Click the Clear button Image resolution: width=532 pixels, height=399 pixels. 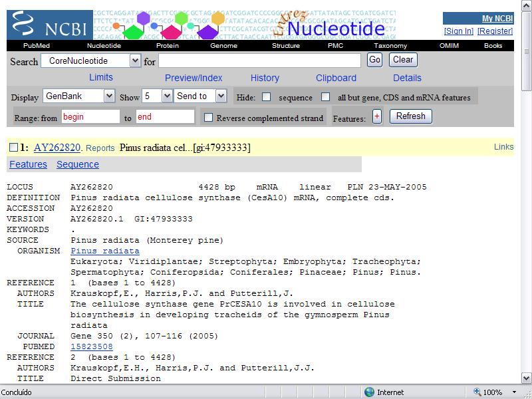[403, 60]
